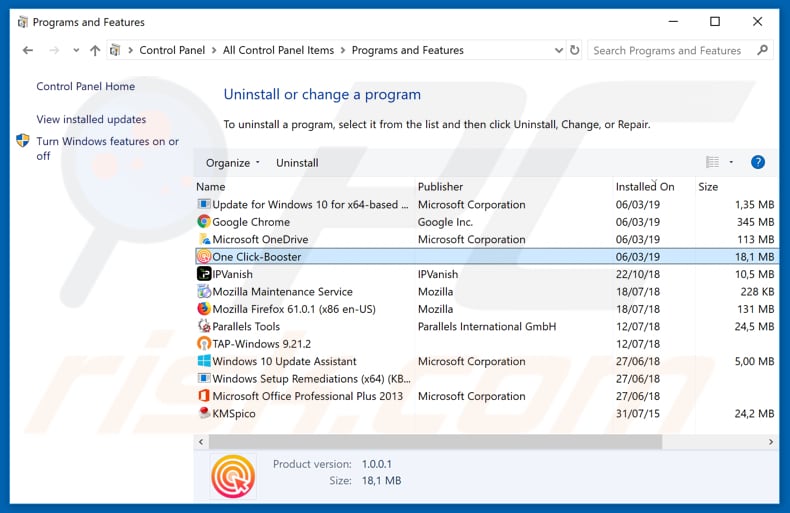
Task: Click the Windows 10 Update Assistant icon
Action: [x=204, y=361]
